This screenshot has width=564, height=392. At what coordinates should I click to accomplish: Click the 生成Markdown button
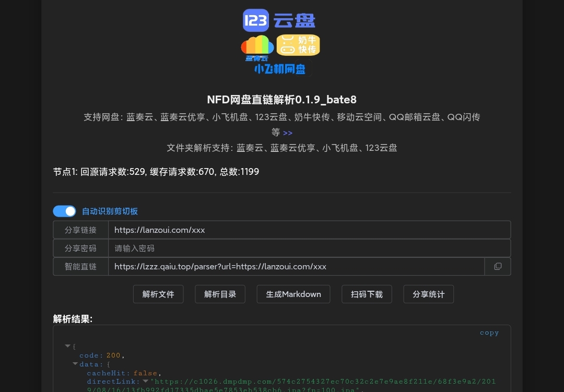(x=293, y=294)
